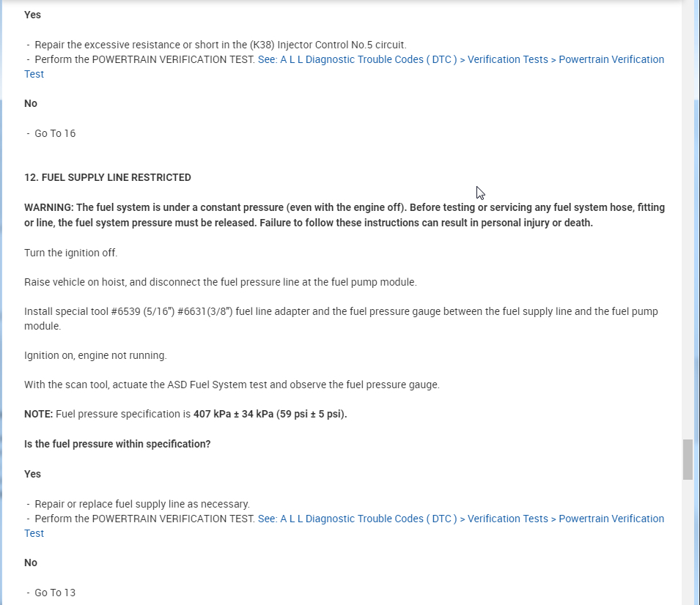This screenshot has width=700, height=605.
Task: Click the fuel pressure specification NOTE line
Action: [185, 414]
